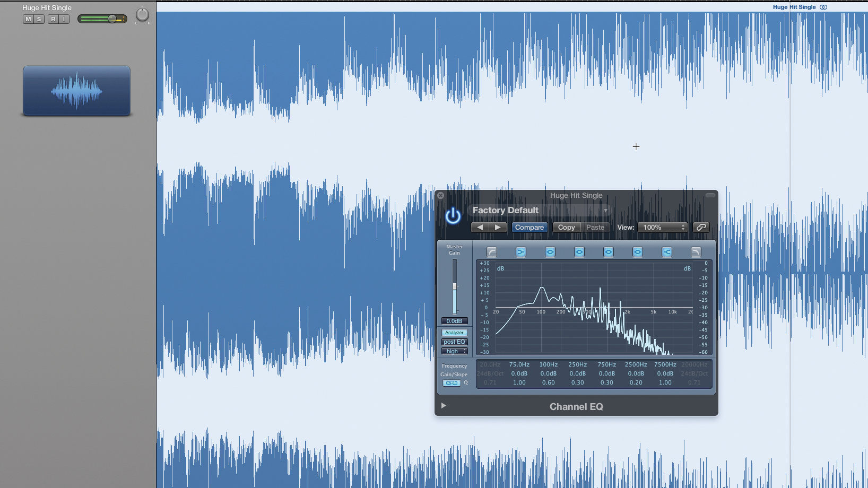Select the 2500Hz frequency value
Image resolution: width=868 pixels, height=488 pixels.
pos(636,364)
